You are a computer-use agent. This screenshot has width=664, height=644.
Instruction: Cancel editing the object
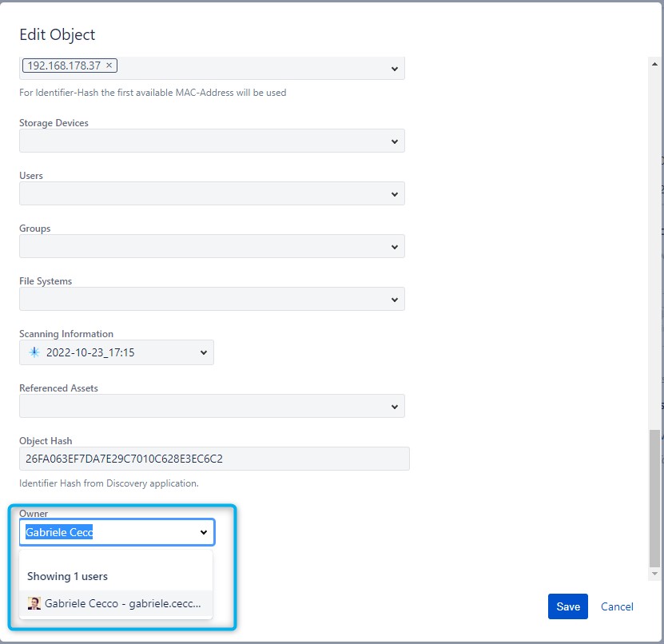(x=617, y=606)
